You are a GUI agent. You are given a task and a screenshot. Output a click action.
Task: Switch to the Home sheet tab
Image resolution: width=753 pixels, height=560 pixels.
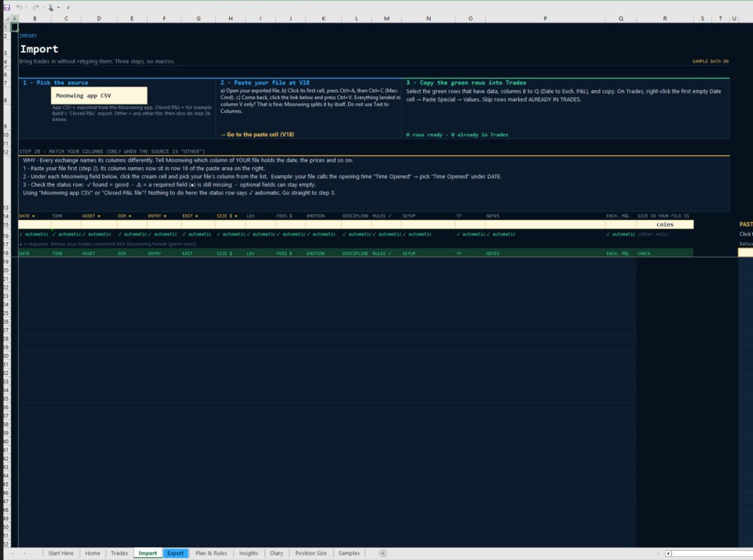pos(93,553)
